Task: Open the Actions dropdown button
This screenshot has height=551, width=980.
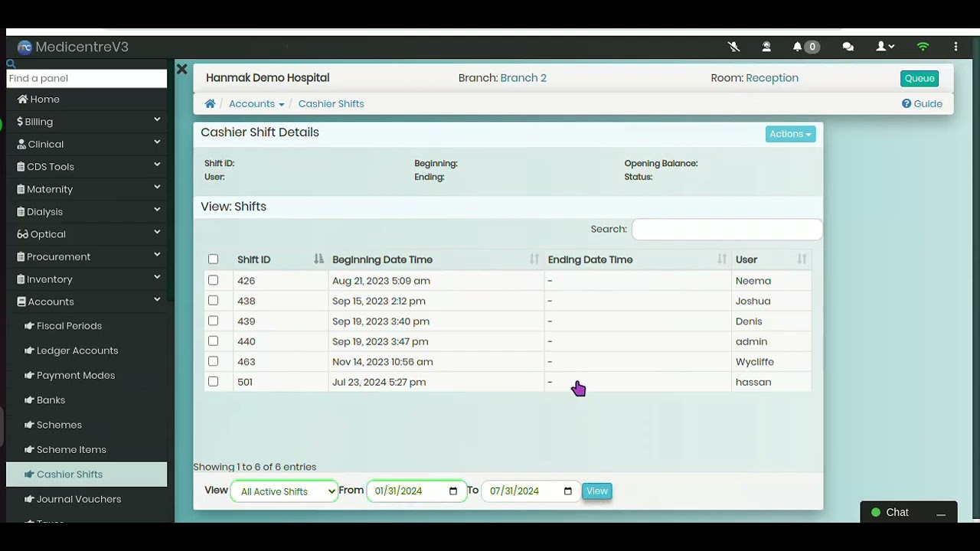Action: [x=790, y=134]
